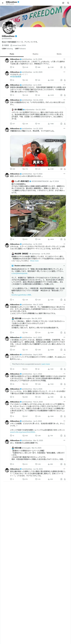Switch to the Media tab
The height and width of the screenshot is (644, 71).
coord(59,54)
